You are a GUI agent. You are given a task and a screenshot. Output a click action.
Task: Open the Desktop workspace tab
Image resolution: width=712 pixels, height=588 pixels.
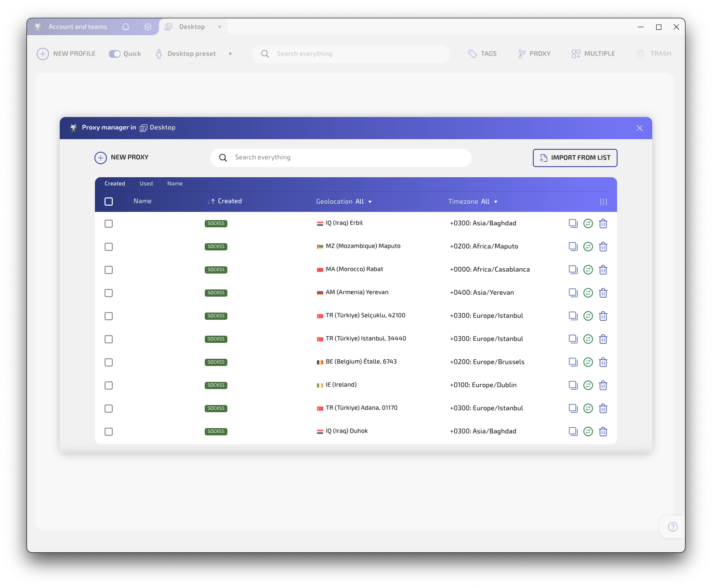point(192,27)
